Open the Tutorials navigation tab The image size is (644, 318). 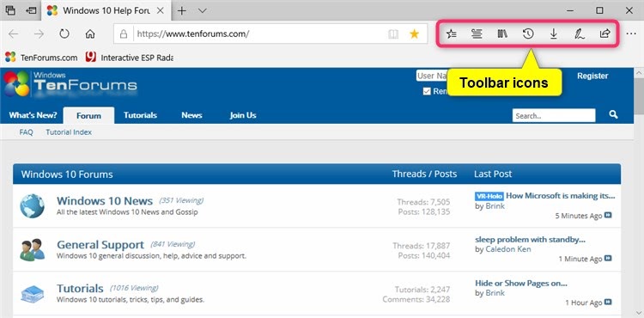[140, 115]
